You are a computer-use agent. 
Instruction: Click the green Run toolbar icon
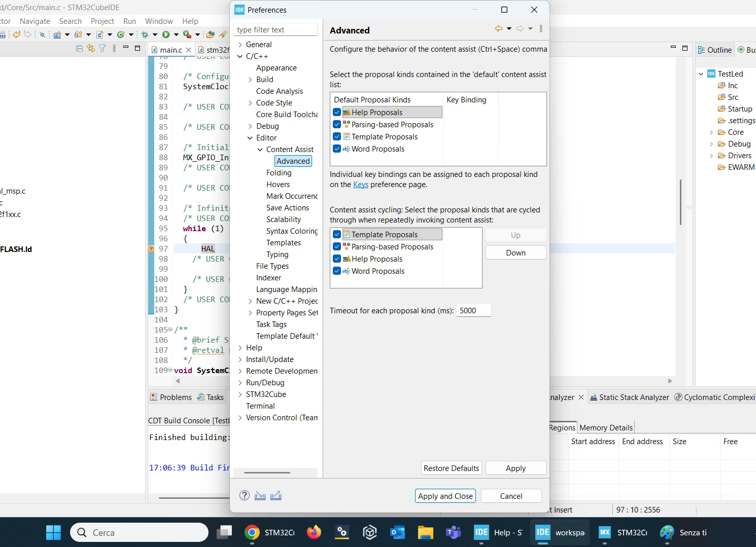(166, 34)
